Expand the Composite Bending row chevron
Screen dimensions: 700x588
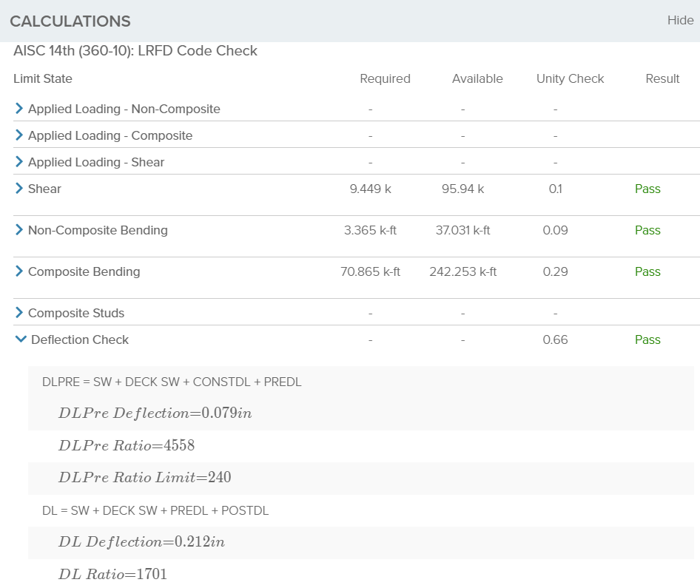[19, 271]
